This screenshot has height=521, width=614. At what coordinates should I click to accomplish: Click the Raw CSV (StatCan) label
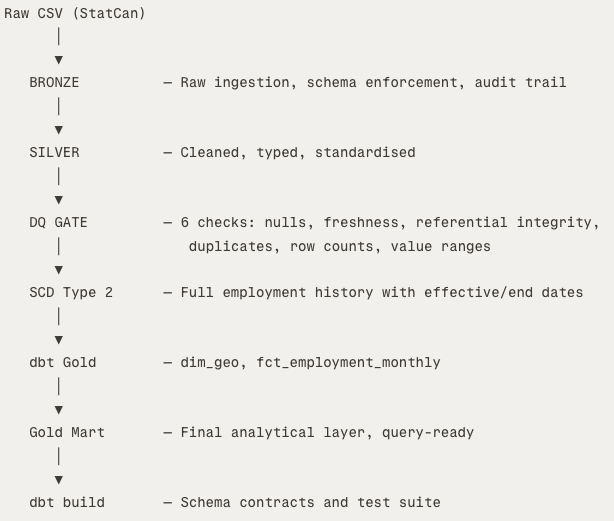74,14
